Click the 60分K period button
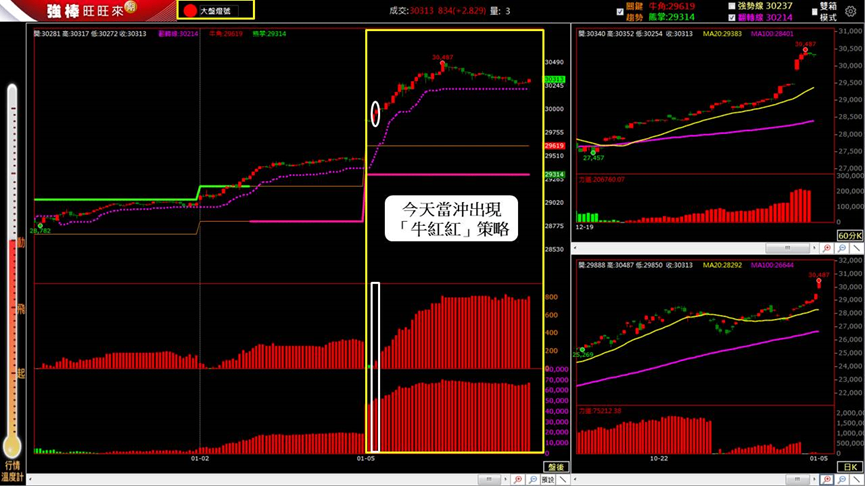The image size is (865, 486). coord(850,236)
